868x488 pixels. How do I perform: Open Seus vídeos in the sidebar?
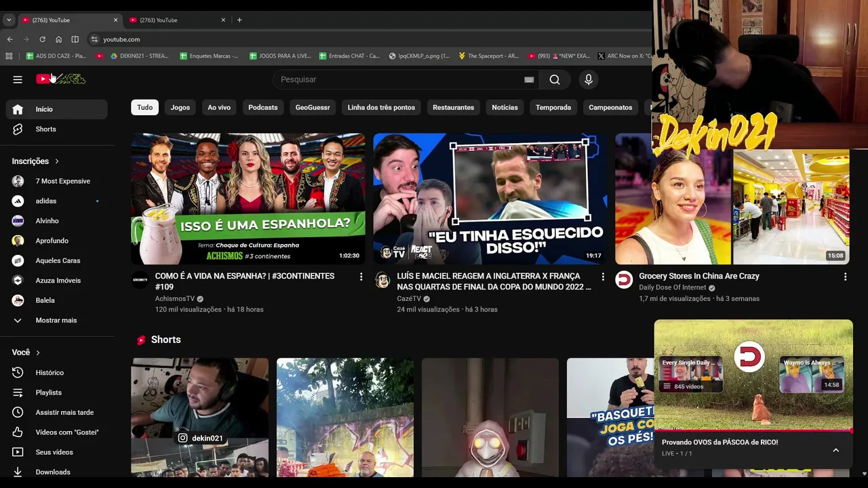57,452
